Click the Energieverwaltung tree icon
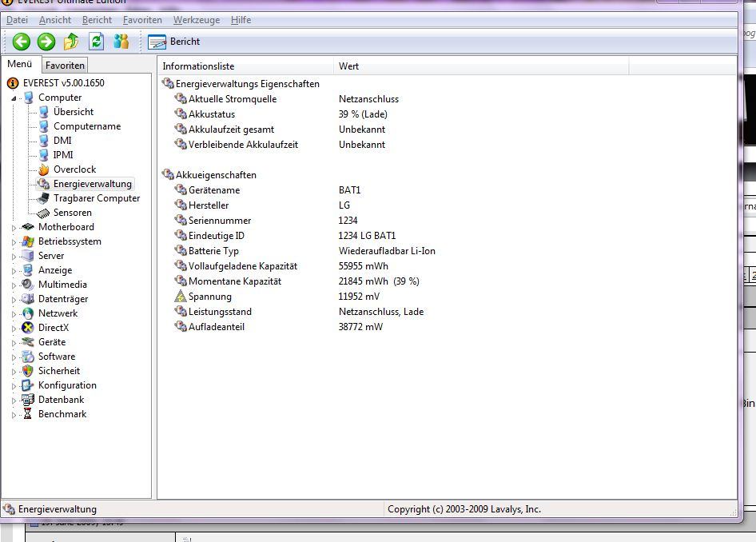Viewport: 756px width, 542px height. [x=44, y=184]
